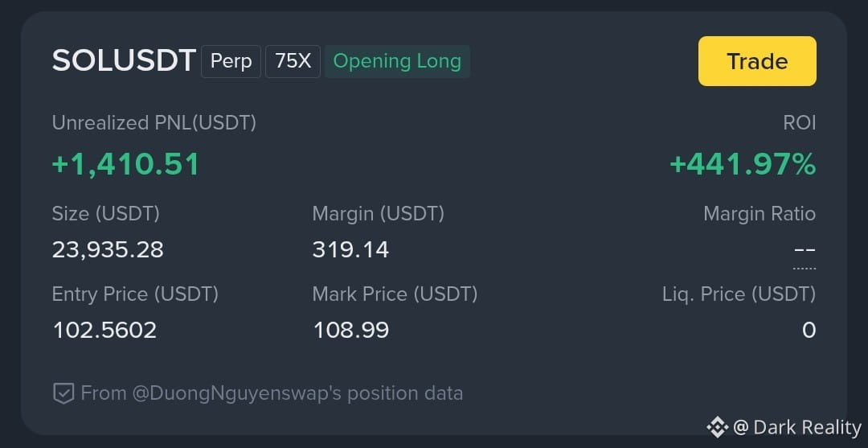868x448 pixels.
Task: Select the 75X leverage tag
Action: (x=293, y=61)
